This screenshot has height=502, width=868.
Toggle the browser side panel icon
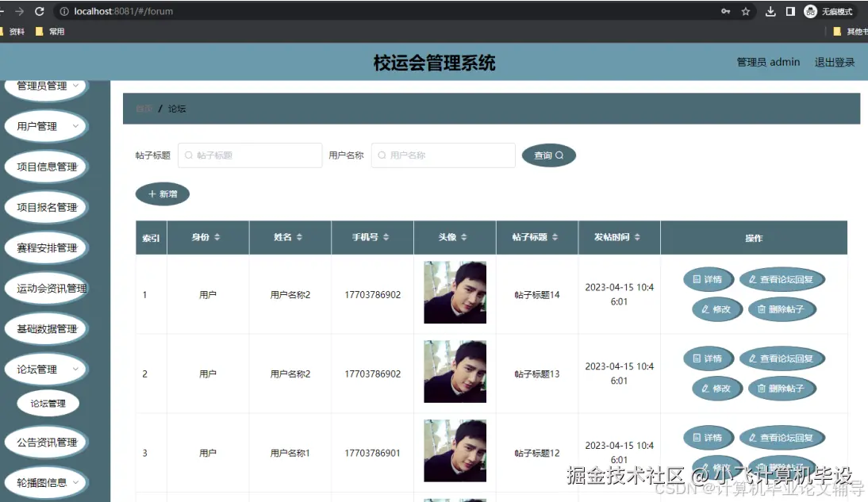790,11
